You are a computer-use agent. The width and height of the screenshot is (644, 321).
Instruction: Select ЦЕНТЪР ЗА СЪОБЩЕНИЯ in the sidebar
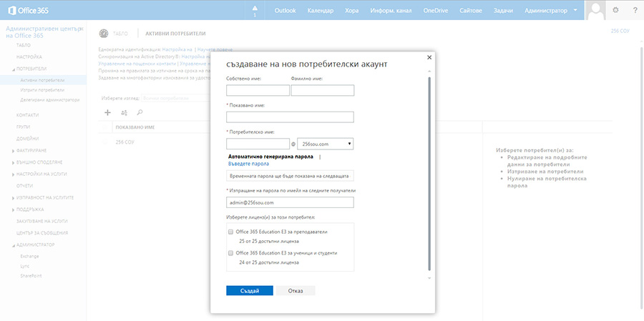[42, 233]
